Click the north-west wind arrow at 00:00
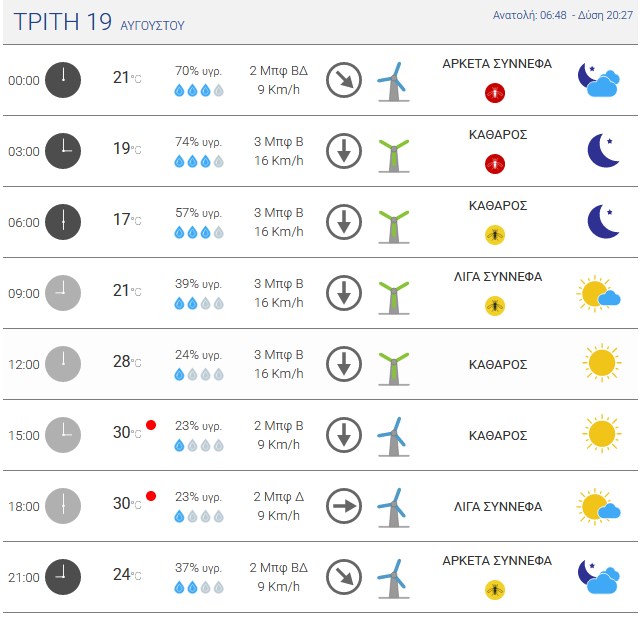Screen dimensions: 640x617 (x=344, y=80)
